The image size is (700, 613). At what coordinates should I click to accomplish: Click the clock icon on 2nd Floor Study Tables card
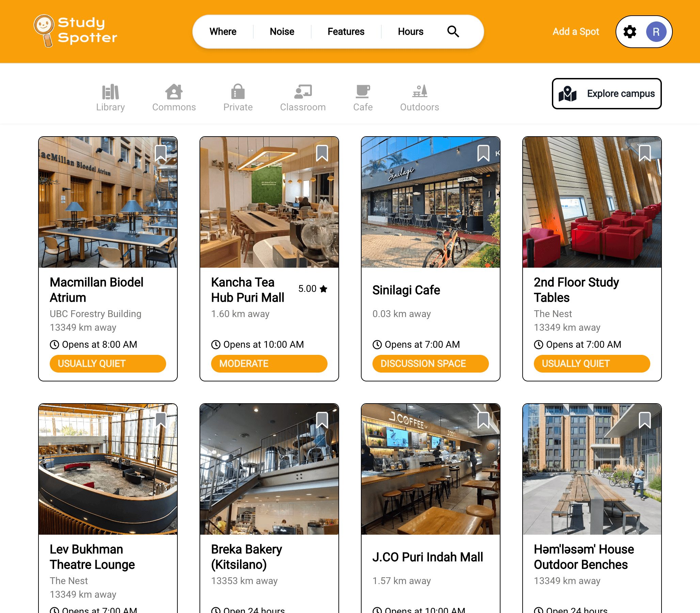(x=539, y=344)
